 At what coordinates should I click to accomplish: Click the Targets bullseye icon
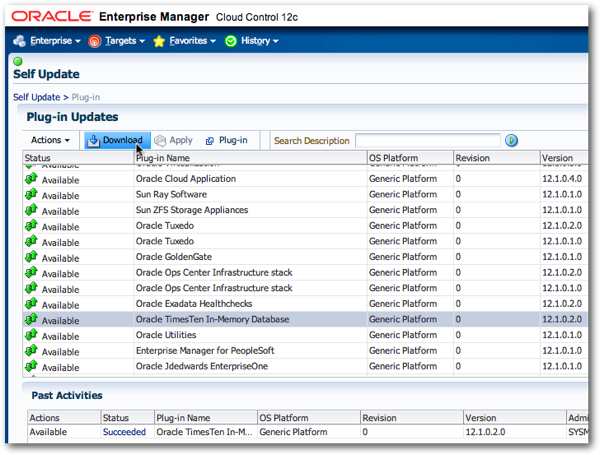pyautogui.click(x=95, y=41)
